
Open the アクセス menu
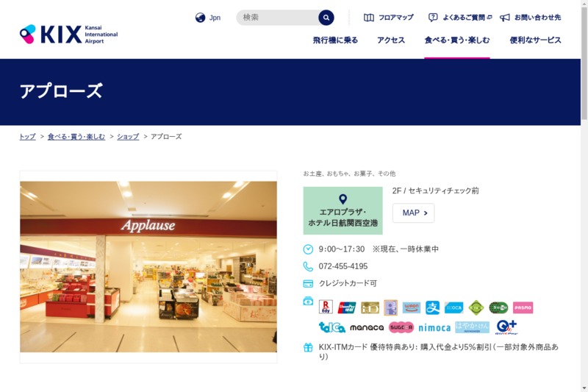391,40
